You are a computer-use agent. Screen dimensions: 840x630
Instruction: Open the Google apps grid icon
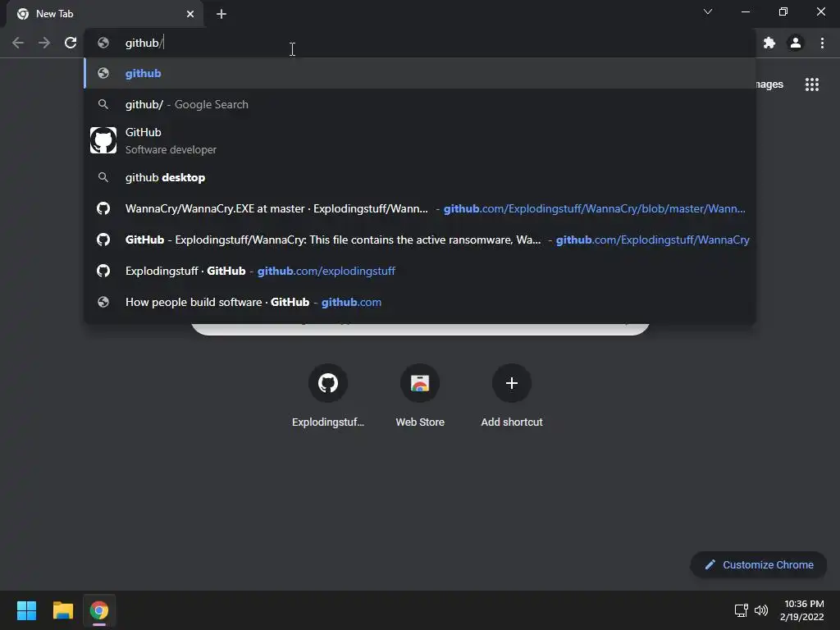point(811,84)
